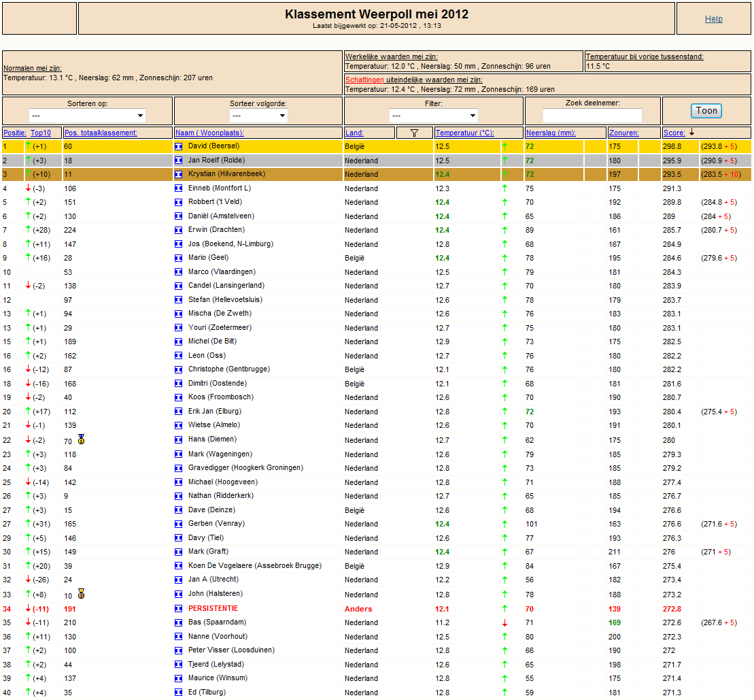Sort by Positie column header
Screen dimensions: 754x700
[x=14, y=133]
